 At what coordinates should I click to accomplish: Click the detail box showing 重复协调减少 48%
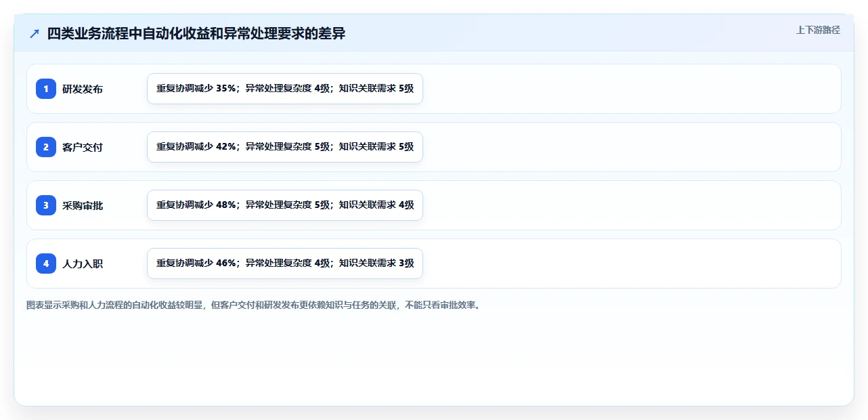285,205
